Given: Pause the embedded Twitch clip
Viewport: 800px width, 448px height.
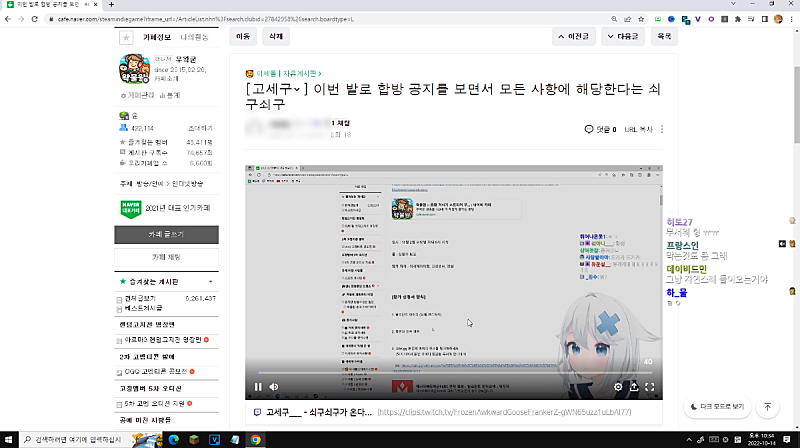Looking at the screenshot, I should (x=258, y=386).
